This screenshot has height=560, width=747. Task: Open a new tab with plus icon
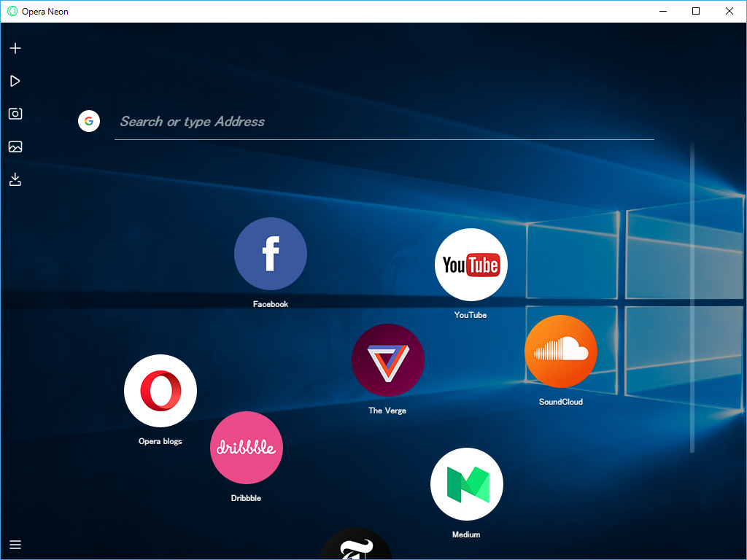point(15,48)
